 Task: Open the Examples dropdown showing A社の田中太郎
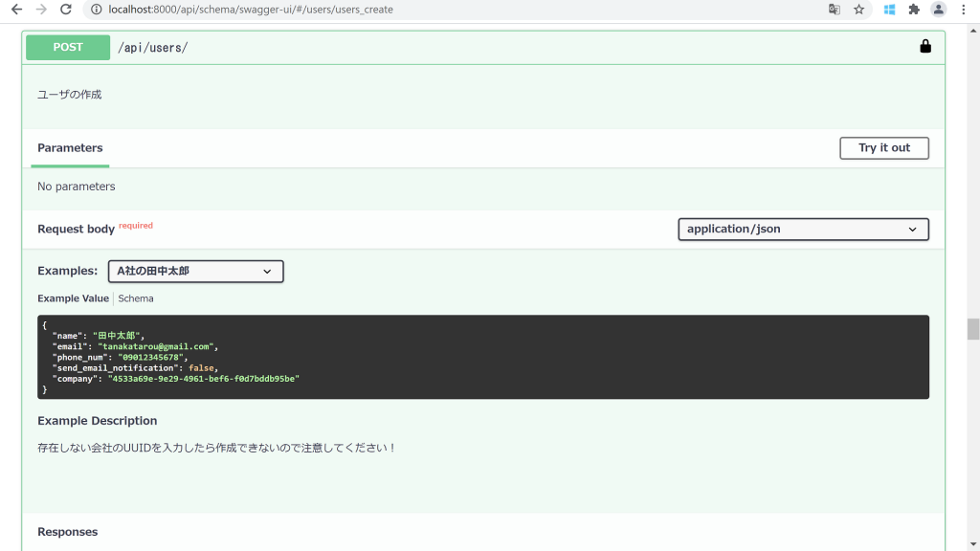195,271
